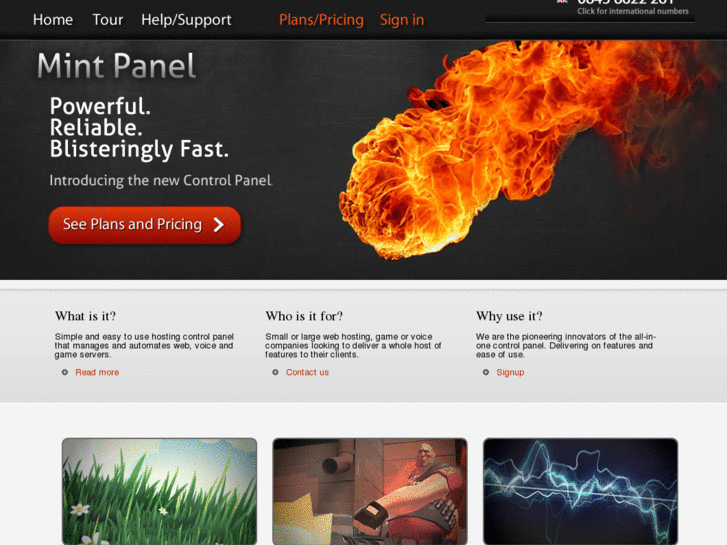Viewport: 727px width, 545px height.
Task: Go to Help/Support in the navigation
Action: [x=186, y=20]
